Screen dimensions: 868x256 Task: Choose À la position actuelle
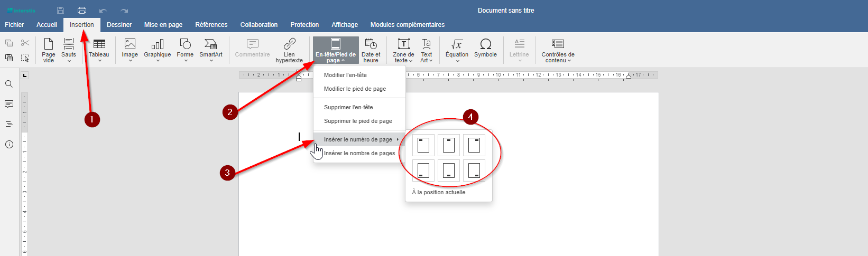coord(439,192)
